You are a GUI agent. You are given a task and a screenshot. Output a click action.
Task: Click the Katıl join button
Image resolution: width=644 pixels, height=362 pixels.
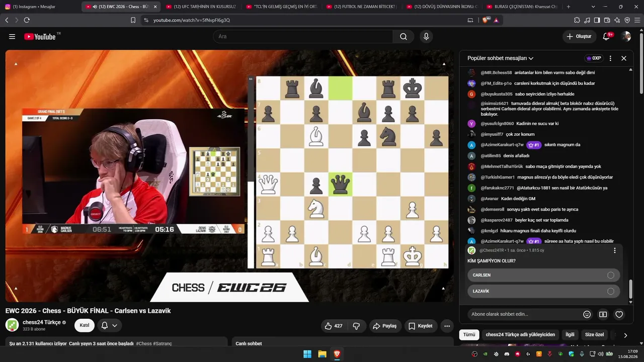(x=85, y=325)
